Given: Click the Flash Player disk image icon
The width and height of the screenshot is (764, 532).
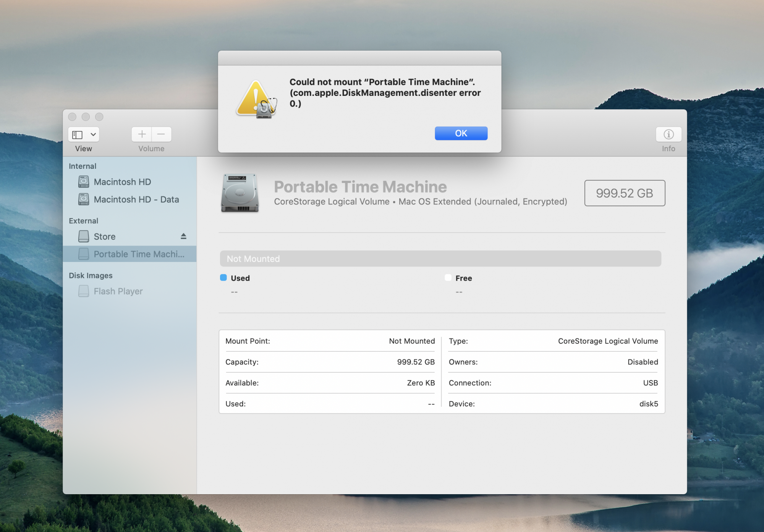Looking at the screenshot, I should [x=84, y=291].
